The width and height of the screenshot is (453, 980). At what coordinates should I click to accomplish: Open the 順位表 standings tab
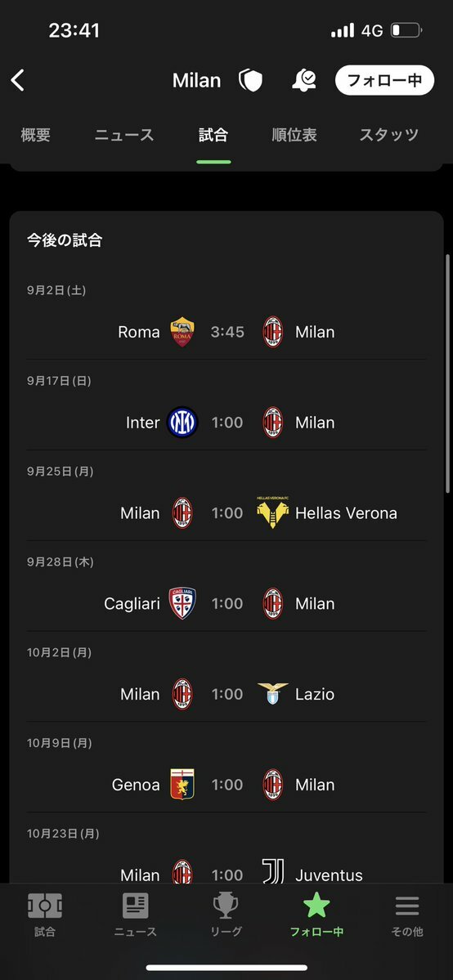pos(294,134)
